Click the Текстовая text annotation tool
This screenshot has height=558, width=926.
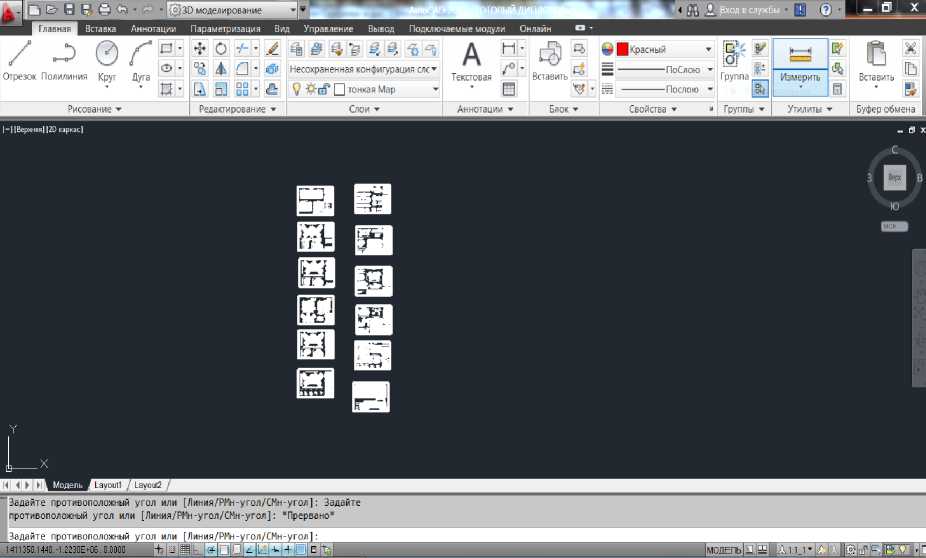pyautogui.click(x=471, y=62)
